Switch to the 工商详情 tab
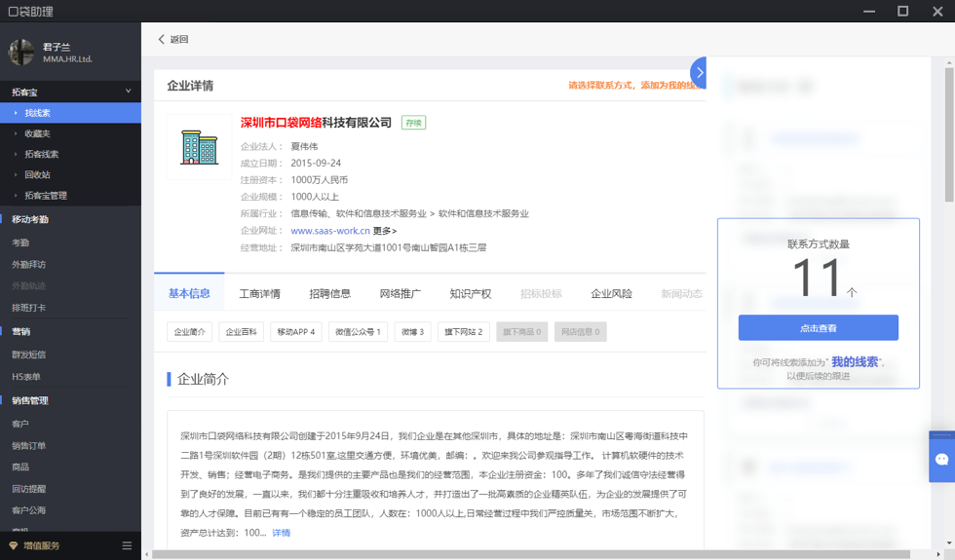The width and height of the screenshot is (955, 560). [x=259, y=294]
